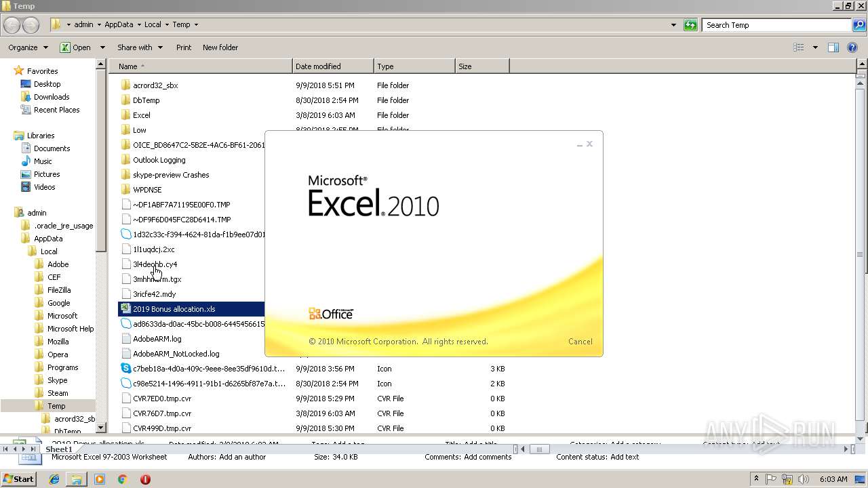Click the Action Center flag icon

[772, 479]
